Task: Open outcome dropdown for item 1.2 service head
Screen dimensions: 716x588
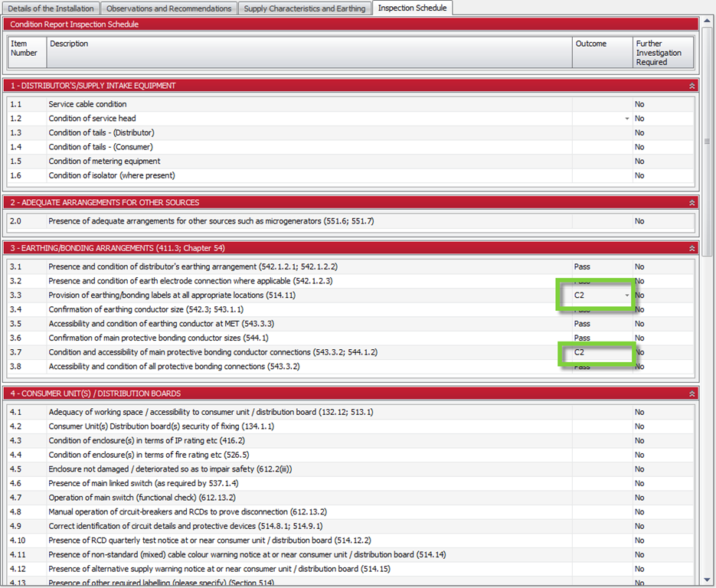Action: pos(626,119)
